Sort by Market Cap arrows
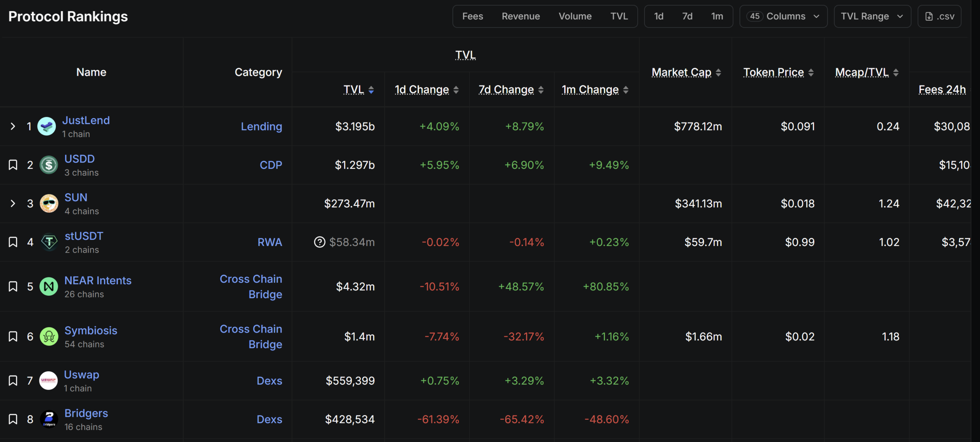This screenshot has height=442, width=980. 719,73
